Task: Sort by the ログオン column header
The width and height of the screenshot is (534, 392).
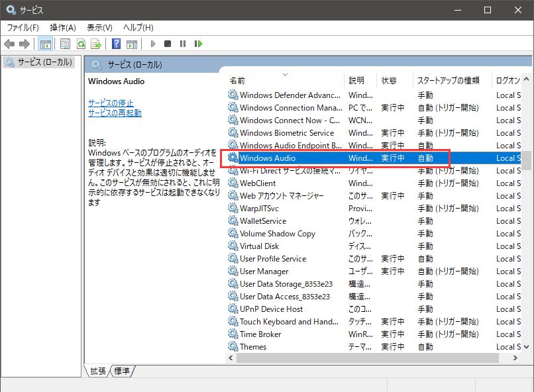Action: coord(507,80)
